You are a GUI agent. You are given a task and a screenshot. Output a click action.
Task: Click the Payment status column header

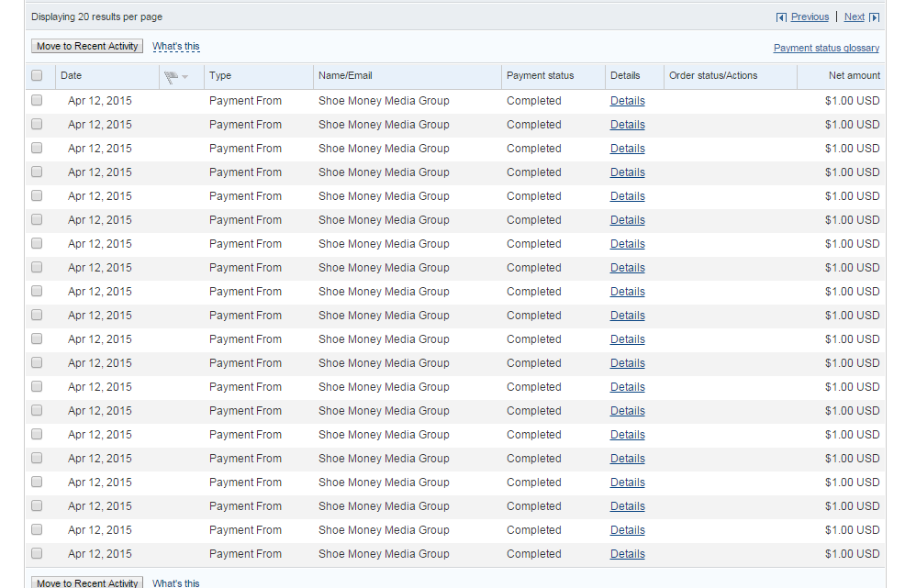[x=540, y=76]
